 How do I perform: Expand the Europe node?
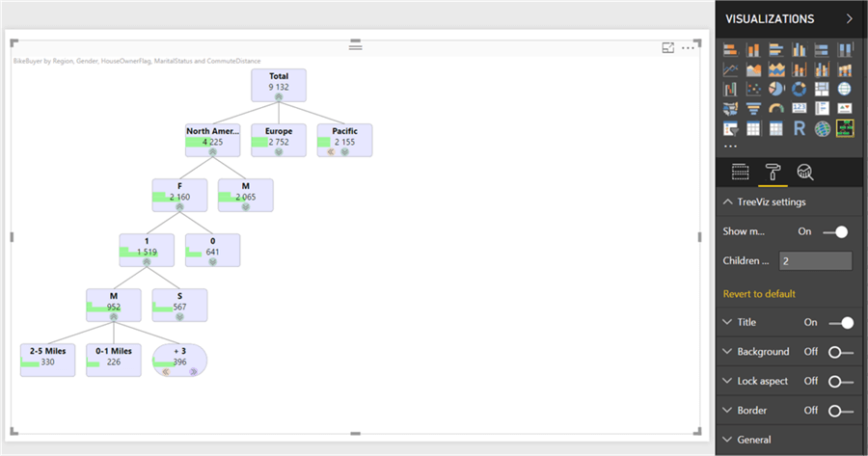[x=279, y=151]
